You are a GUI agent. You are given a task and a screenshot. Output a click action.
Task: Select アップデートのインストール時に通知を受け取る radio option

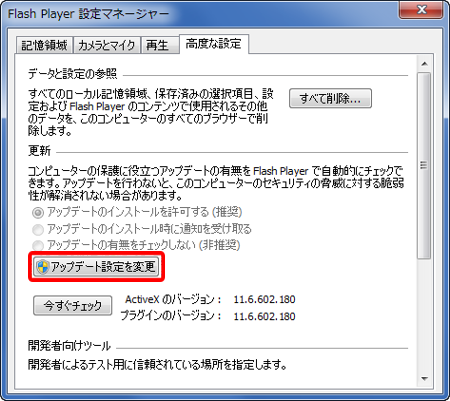38,229
